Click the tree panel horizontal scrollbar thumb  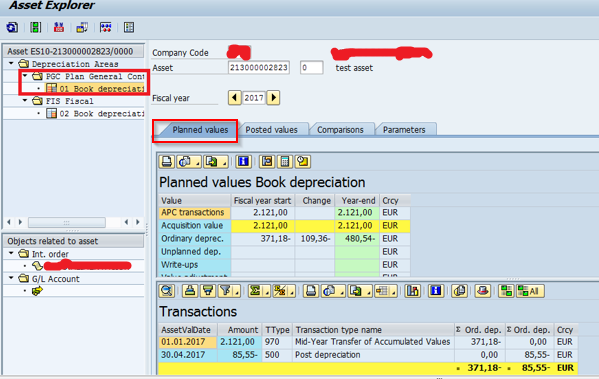(x=67, y=222)
